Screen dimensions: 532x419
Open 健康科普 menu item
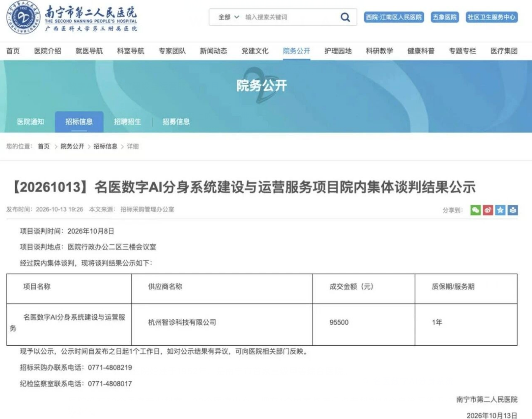(421, 51)
